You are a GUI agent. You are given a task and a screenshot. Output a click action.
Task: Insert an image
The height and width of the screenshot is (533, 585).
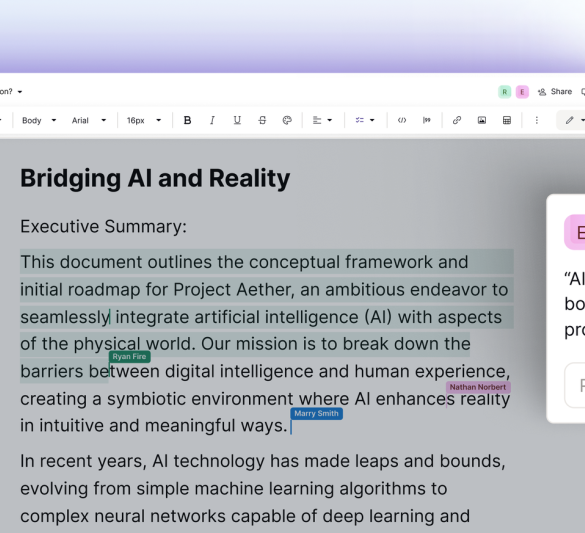(x=482, y=120)
